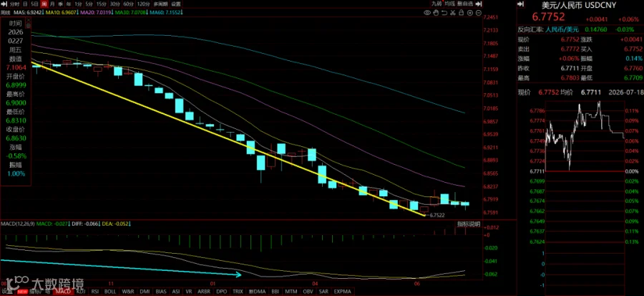Click the 均线 moving average button
The height and width of the screenshot is (296, 644).
coord(450,4)
